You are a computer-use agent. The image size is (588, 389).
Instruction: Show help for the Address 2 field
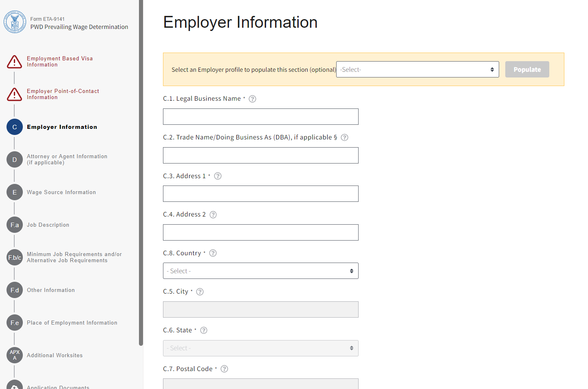(x=213, y=215)
